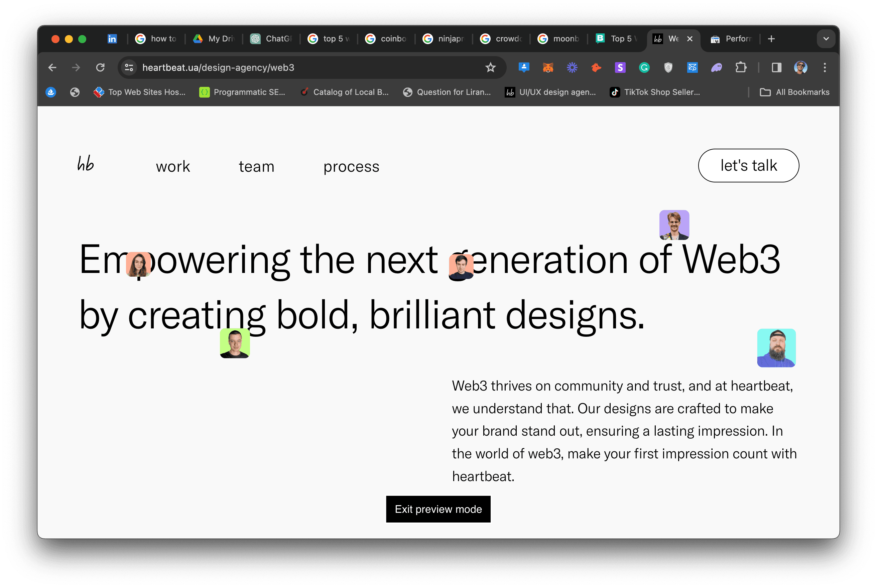Switch to the ninjapr Google tab

click(444, 39)
